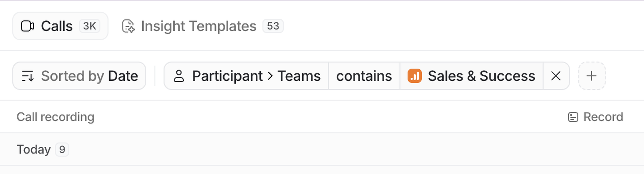
Task: Click the orange Sales & Success team icon
Action: [x=415, y=76]
